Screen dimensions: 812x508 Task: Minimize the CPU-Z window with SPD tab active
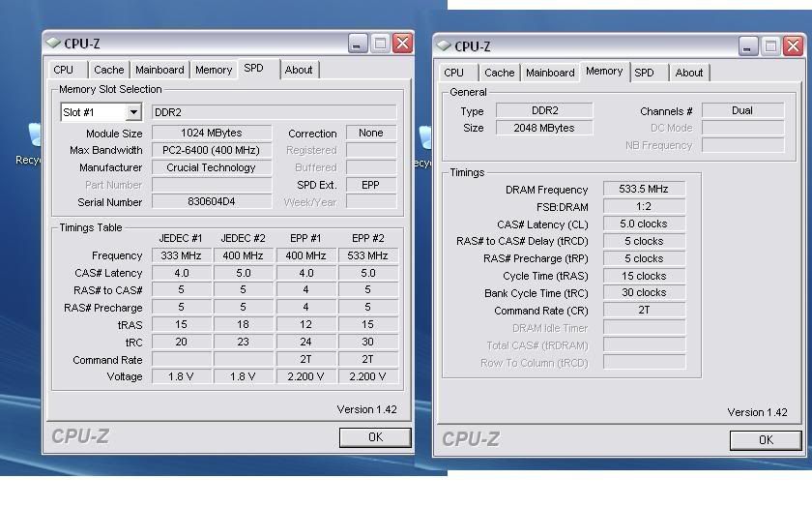point(358,43)
